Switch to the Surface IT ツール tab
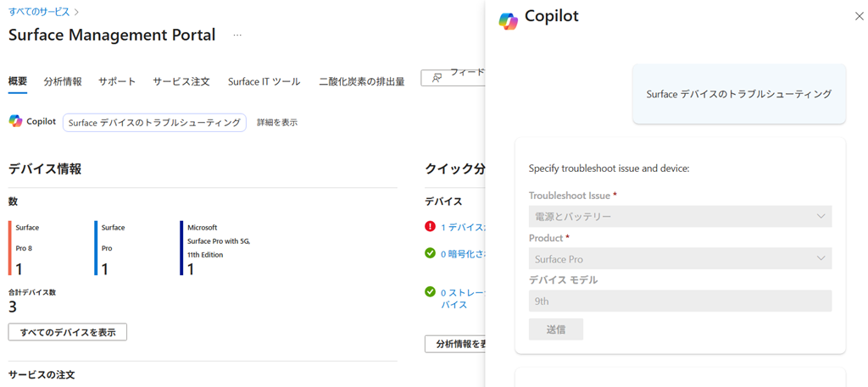 point(264,82)
